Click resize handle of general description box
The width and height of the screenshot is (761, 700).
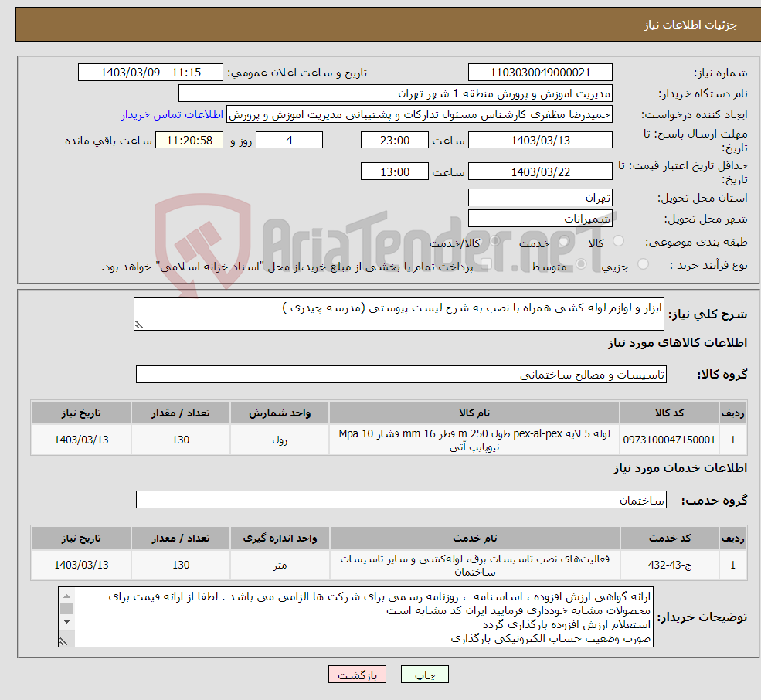[139, 325]
